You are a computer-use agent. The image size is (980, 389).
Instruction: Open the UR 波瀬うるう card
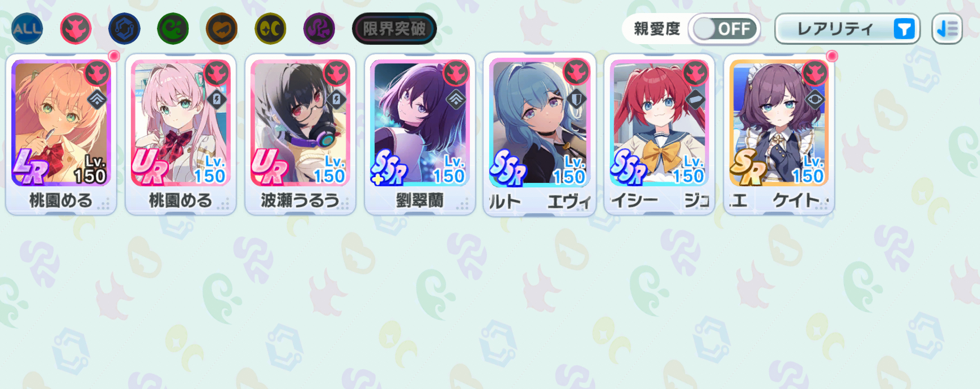(300, 134)
